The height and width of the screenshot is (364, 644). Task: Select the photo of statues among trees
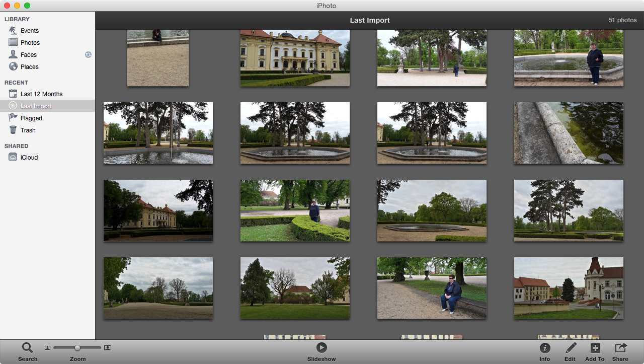(432, 58)
